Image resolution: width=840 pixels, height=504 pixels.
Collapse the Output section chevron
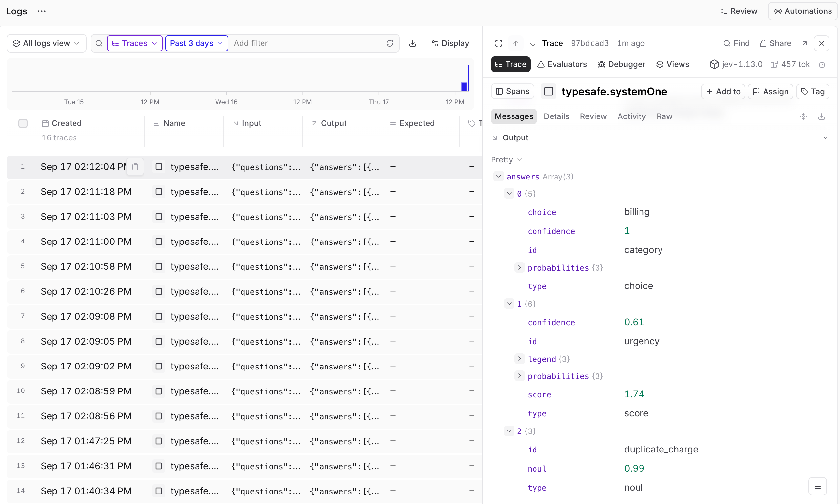click(826, 138)
